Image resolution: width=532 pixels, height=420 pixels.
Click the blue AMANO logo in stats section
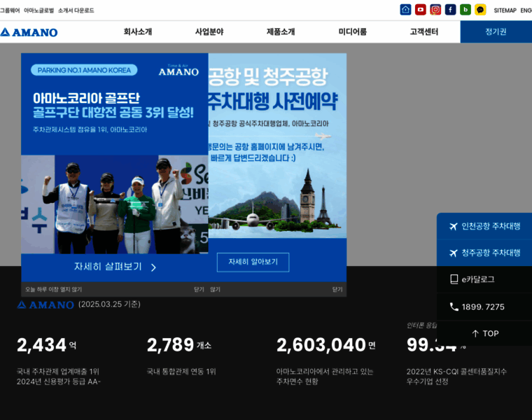[x=45, y=304]
